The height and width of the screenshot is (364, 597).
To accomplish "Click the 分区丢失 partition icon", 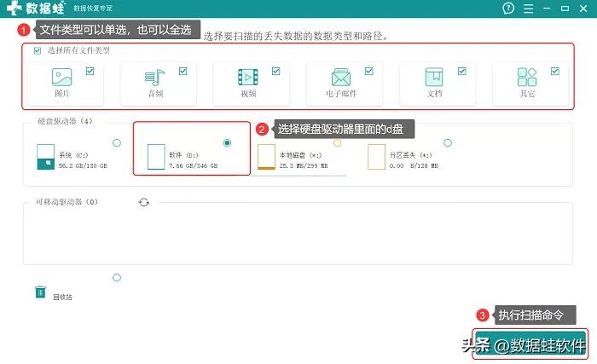I will (377, 157).
